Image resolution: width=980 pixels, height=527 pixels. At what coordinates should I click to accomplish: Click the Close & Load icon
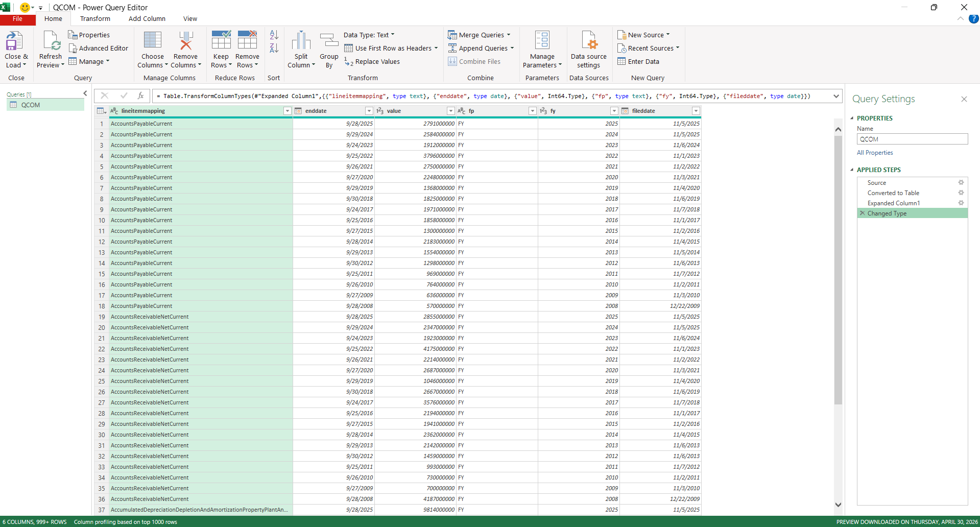click(x=14, y=41)
